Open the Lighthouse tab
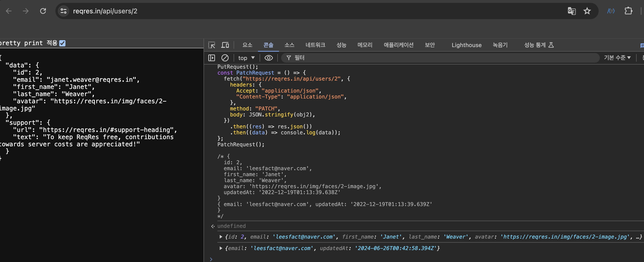Image resolution: width=644 pixels, height=262 pixels. tap(467, 45)
